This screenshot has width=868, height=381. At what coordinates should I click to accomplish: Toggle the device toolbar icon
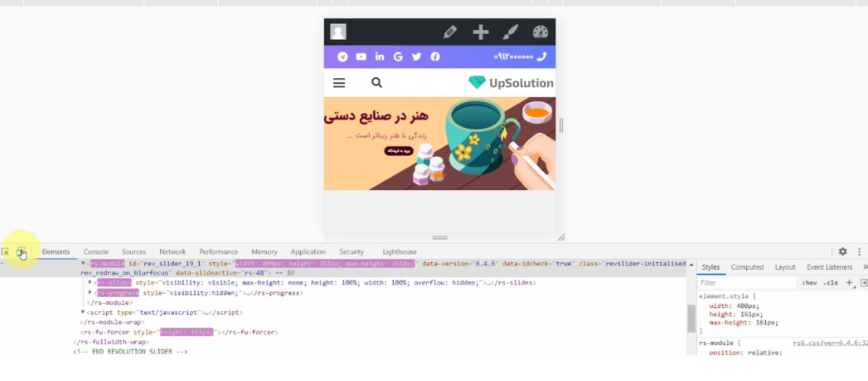pos(21,252)
